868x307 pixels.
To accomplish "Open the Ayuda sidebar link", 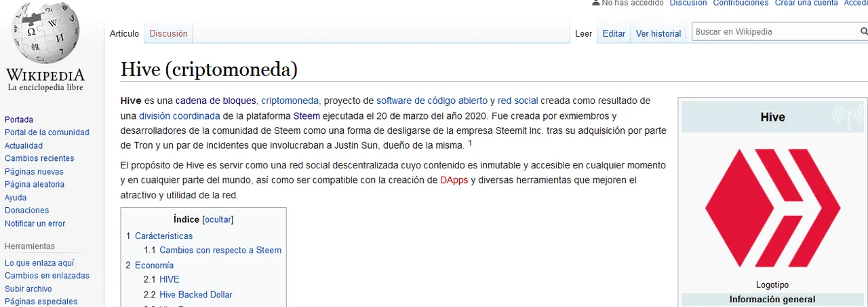I will pos(16,197).
